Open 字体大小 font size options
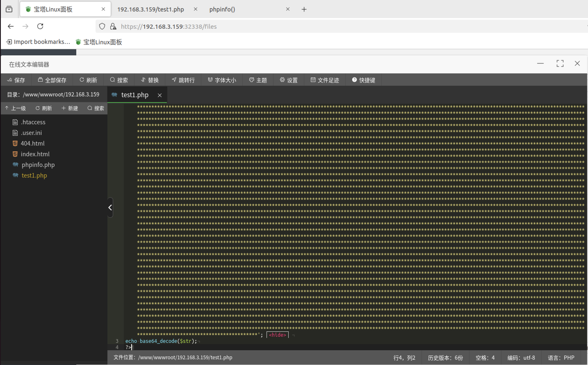The height and width of the screenshot is (365, 588). pos(222,80)
